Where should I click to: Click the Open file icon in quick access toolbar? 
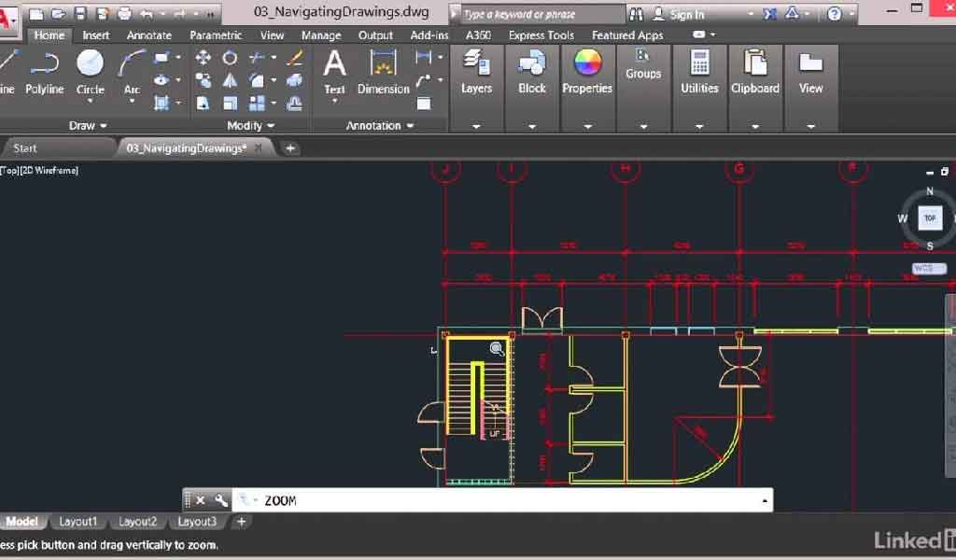pos(59,13)
